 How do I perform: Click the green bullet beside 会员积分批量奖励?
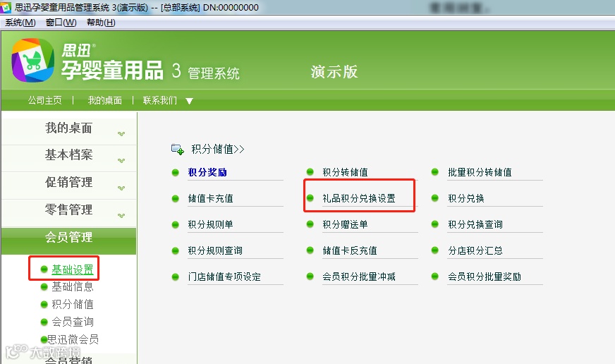pos(434,277)
